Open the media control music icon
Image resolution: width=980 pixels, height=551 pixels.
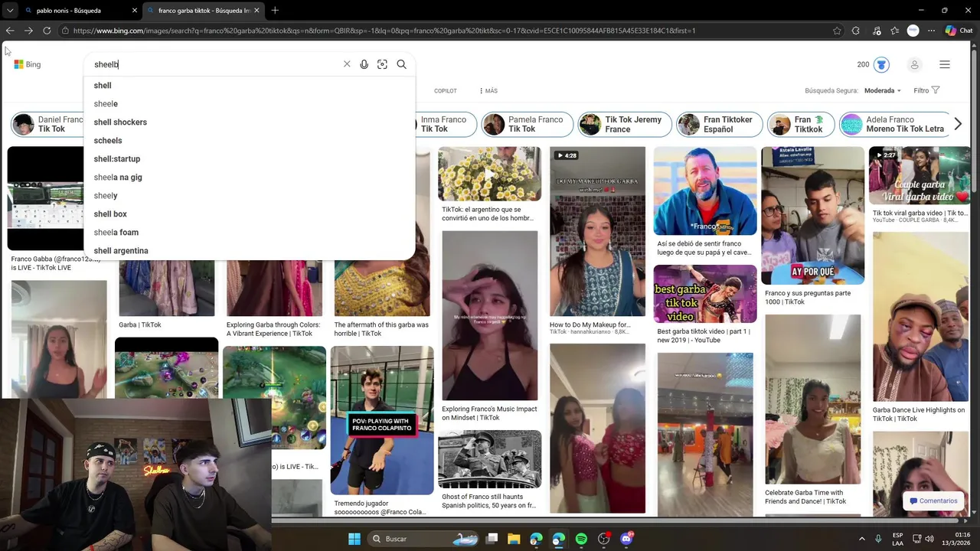(876, 31)
